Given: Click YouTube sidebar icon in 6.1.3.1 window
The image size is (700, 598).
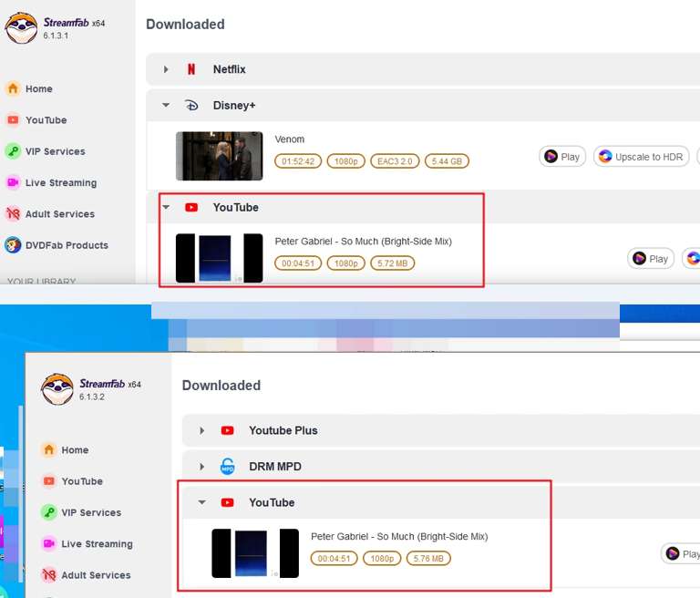Looking at the screenshot, I should pyautogui.click(x=13, y=119).
